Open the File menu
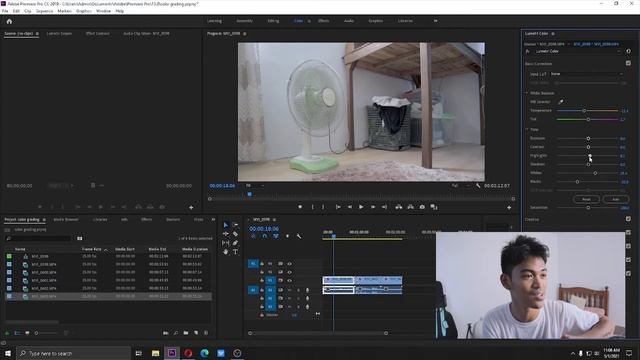This screenshot has height=360, width=640. click(x=5, y=11)
